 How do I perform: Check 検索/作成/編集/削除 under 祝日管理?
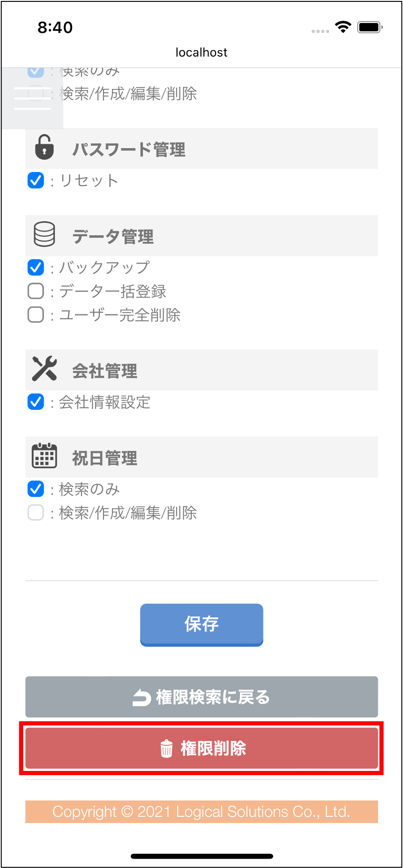(36, 512)
